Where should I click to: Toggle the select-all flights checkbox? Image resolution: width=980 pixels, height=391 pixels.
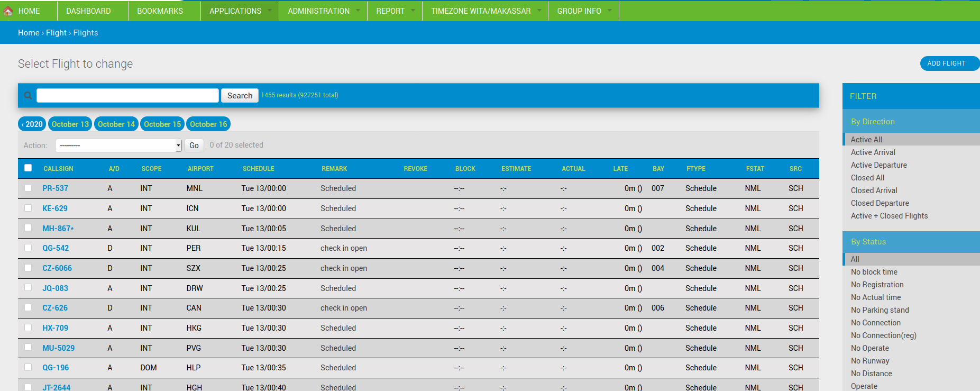(28, 168)
